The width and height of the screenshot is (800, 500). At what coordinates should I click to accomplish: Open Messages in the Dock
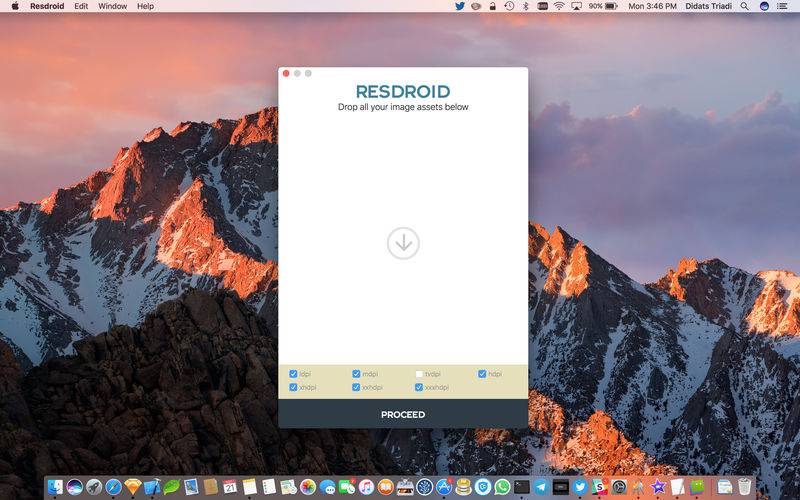pyautogui.click(x=327, y=488)
